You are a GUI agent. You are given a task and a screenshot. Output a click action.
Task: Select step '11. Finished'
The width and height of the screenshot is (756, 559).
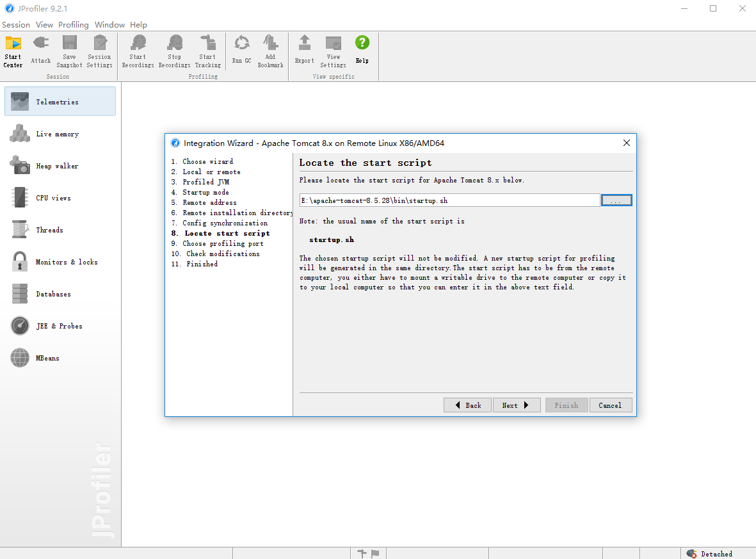coord(195,264)
